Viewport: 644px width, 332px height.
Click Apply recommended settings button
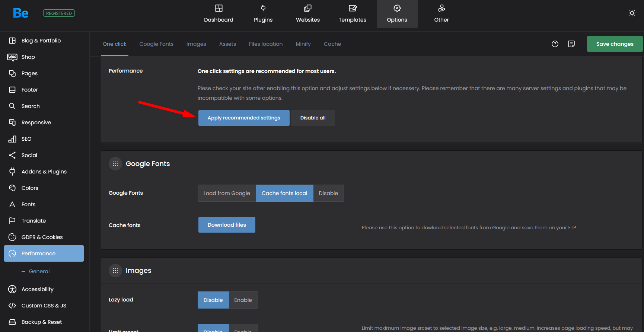pyautogui.click(x=244, y=118)
